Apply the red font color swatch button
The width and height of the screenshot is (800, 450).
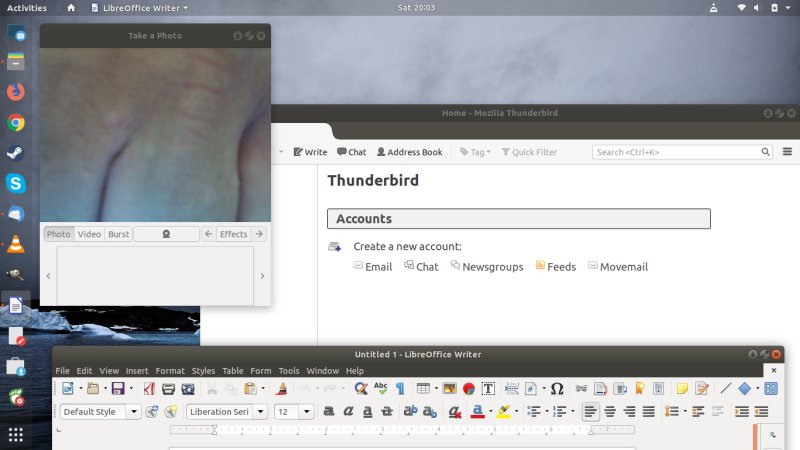point(478,411)
